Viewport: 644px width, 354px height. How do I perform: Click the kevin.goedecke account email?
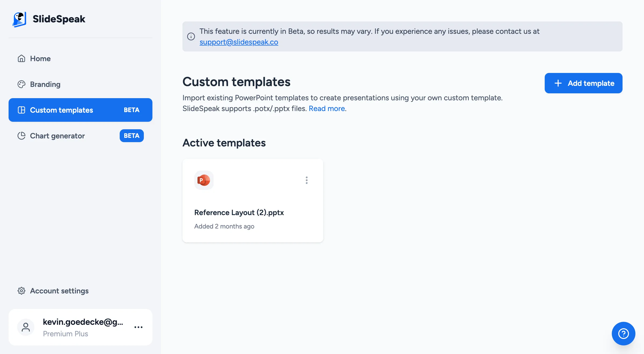coord(83,322)
